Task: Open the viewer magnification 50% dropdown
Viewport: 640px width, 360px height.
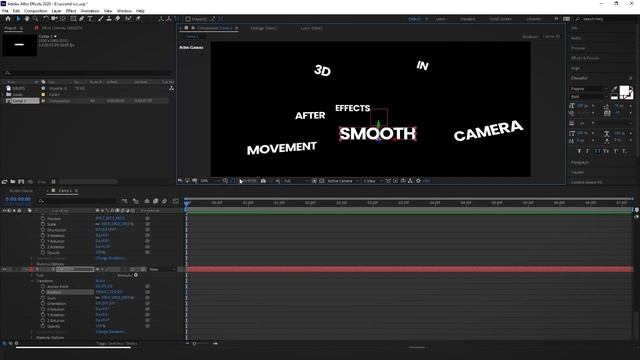Action: (x=210, y=181)
